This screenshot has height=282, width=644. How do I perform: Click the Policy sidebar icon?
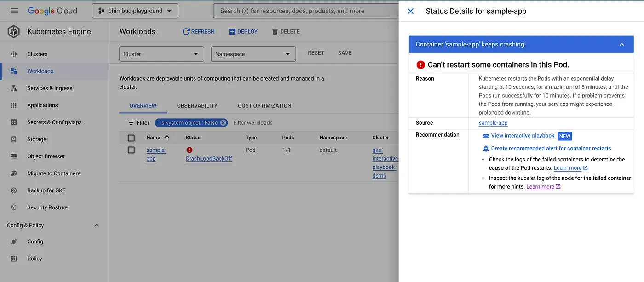click(14, 259)
